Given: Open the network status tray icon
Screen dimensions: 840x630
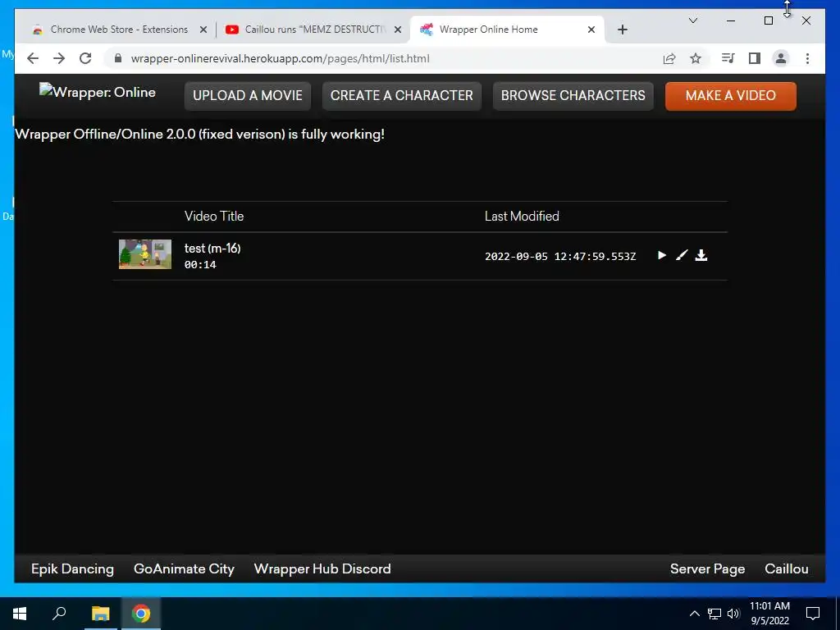Looking at the screenshot, I should [x=714, y=614].
